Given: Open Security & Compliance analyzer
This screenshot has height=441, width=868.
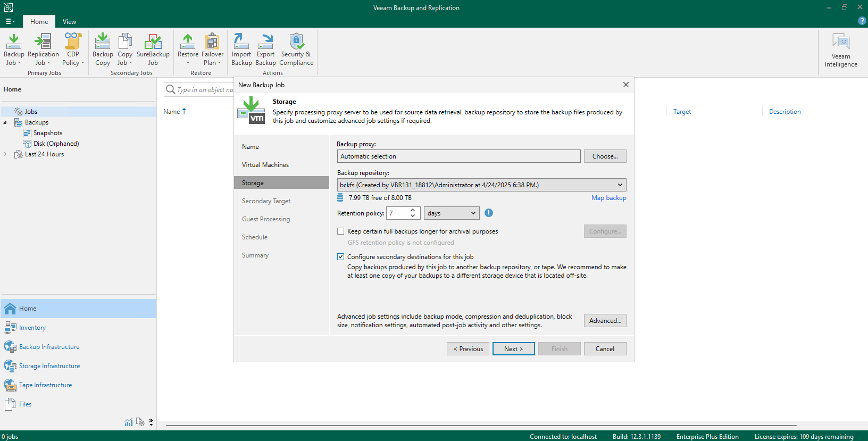Looking at the screenshot, I should pos(296,49).
